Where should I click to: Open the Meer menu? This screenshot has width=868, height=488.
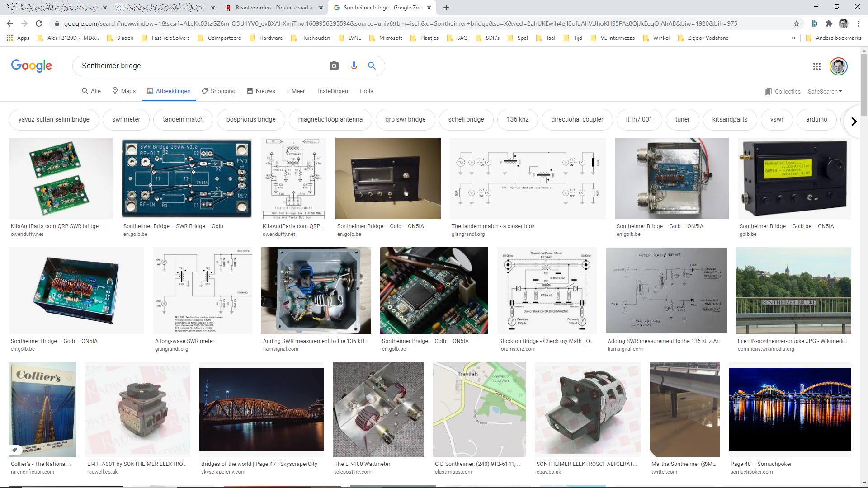point(296,91)
